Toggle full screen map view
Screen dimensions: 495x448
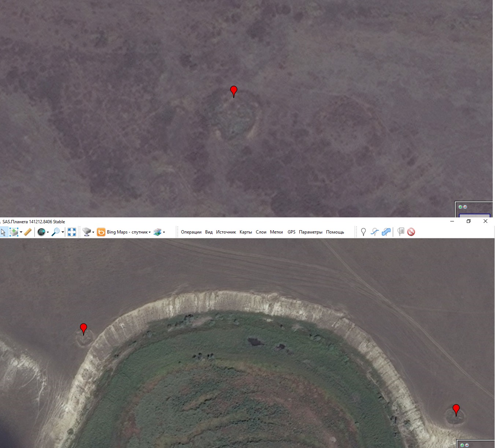click(x=72, y=232)
